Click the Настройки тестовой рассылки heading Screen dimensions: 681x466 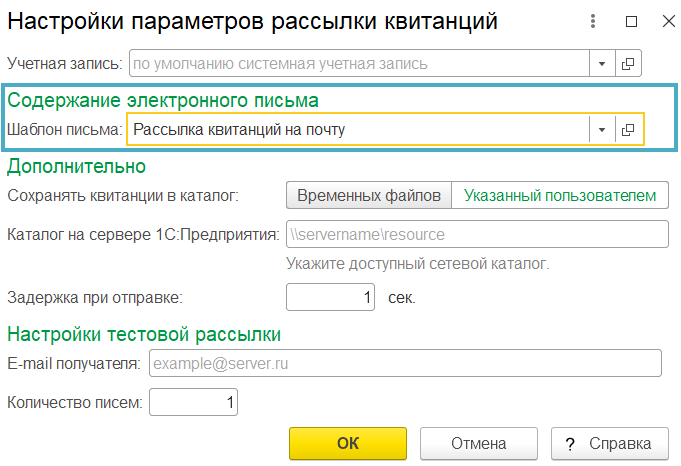tap(144, 334)
